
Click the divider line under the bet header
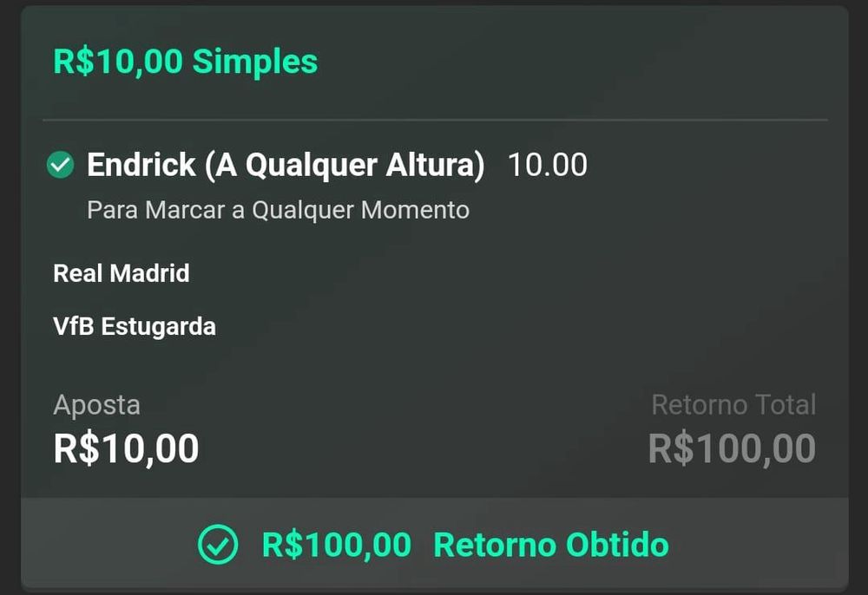435,120
